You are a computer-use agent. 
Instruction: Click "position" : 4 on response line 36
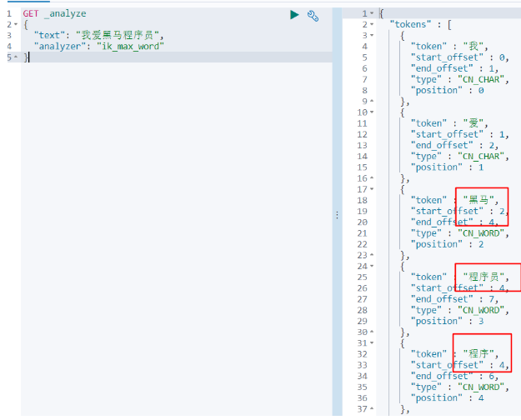[x=448, y=397]
